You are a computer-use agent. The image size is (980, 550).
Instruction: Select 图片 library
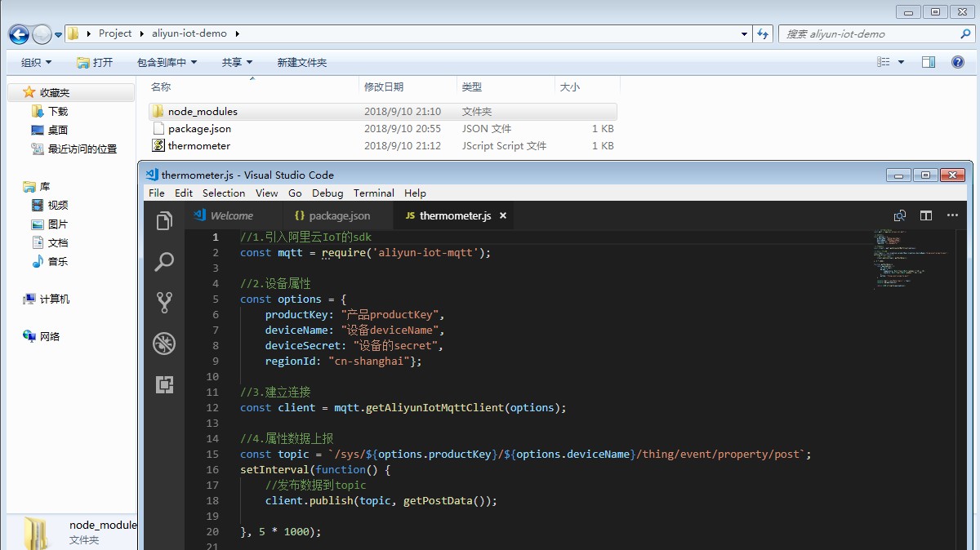click(58, 224)
